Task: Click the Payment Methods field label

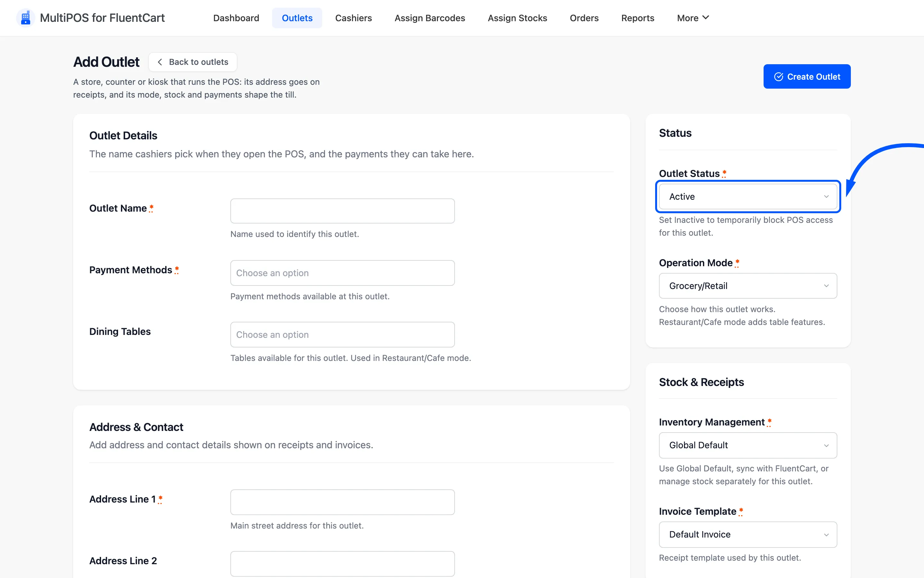Action: click(131, 270)
